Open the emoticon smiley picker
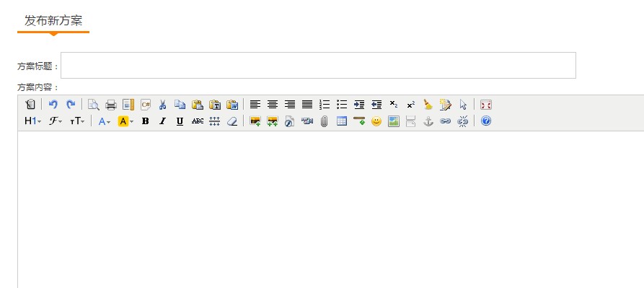This screenshot has height=288, width=644. pyautogui.click(x=376, y=121)
